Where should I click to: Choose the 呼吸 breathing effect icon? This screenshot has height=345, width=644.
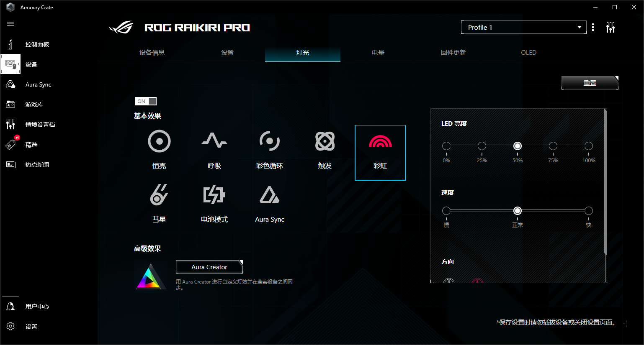point(214,141)
